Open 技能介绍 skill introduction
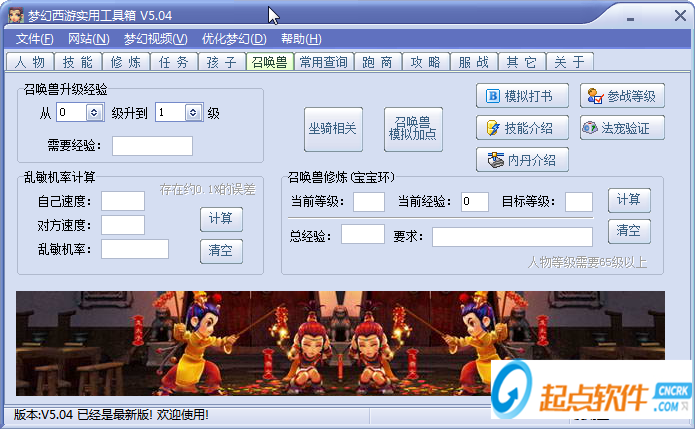 (522, 128)
